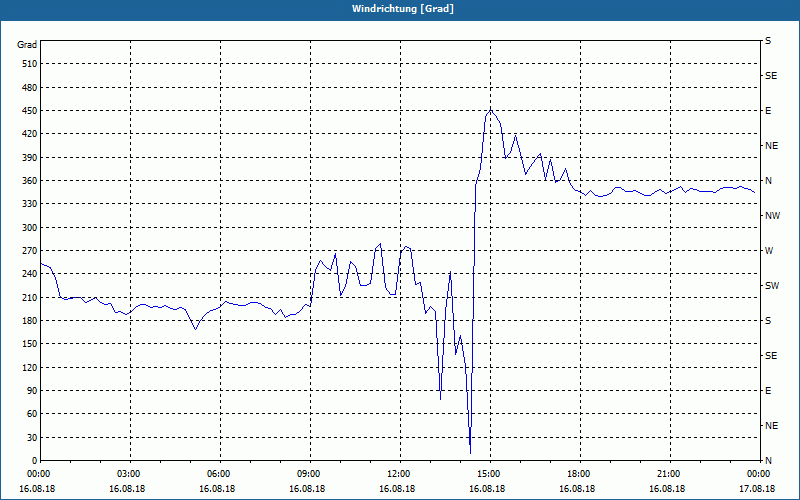Click the 17.08.18 date label
800x500 pixels.
click(757, 489)
